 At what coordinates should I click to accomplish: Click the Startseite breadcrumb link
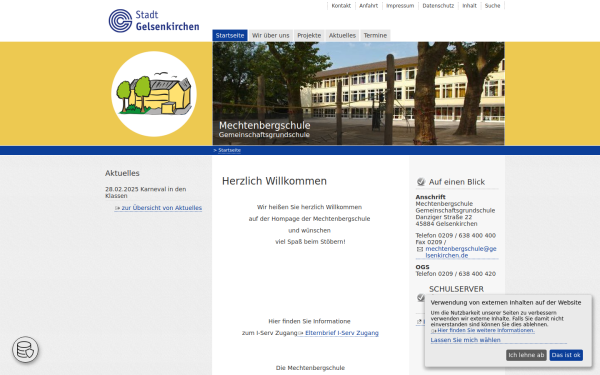click(x=229, y=150)
